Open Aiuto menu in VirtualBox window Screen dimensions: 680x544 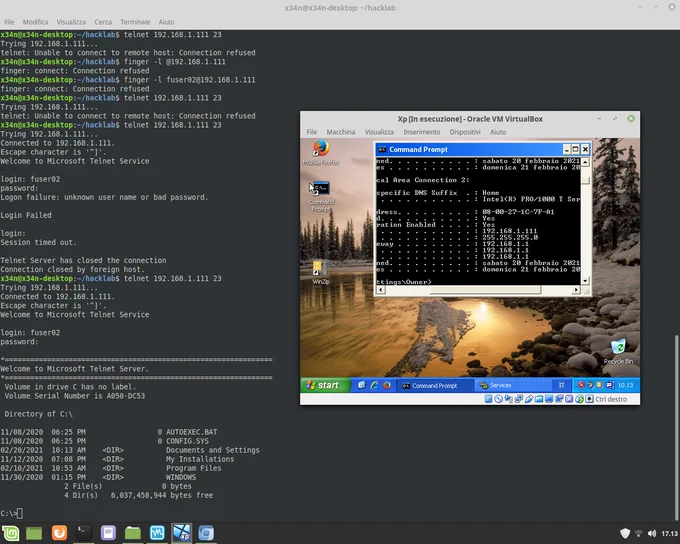click(498, 132)
